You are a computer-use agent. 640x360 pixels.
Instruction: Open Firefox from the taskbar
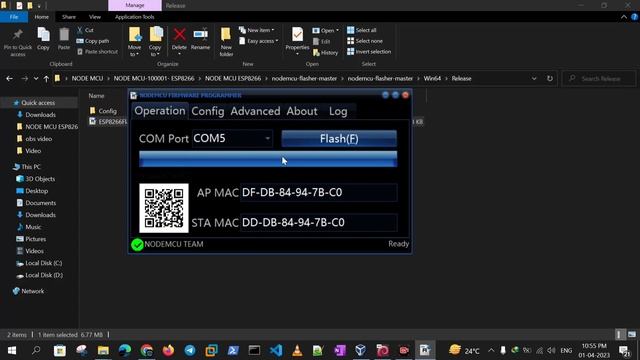(x=168, y=350)
